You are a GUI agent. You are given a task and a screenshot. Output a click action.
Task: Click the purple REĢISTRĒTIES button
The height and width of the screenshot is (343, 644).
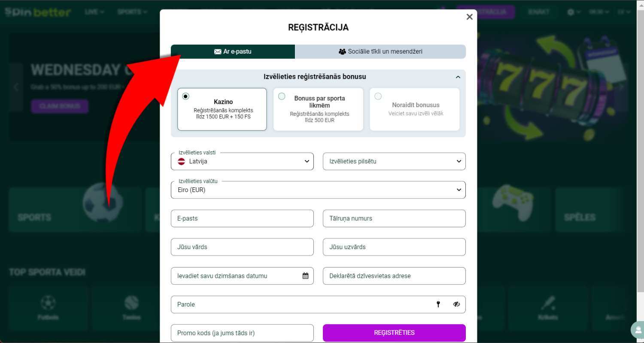(394, 333)
